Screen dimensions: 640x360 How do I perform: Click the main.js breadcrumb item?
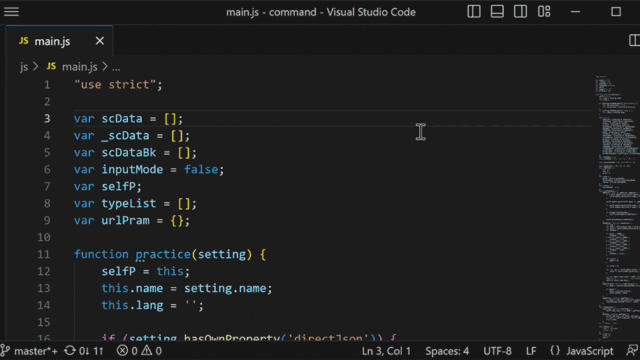pos(80,67)
